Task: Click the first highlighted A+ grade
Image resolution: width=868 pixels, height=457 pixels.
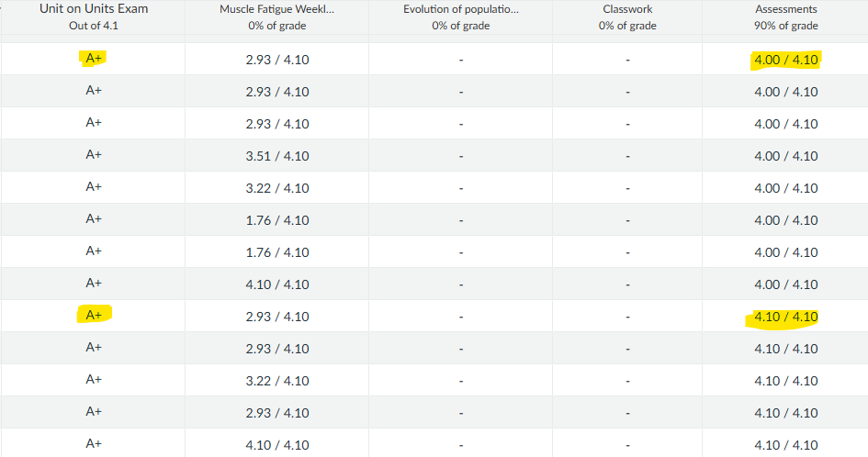Action: pos(94,58)
